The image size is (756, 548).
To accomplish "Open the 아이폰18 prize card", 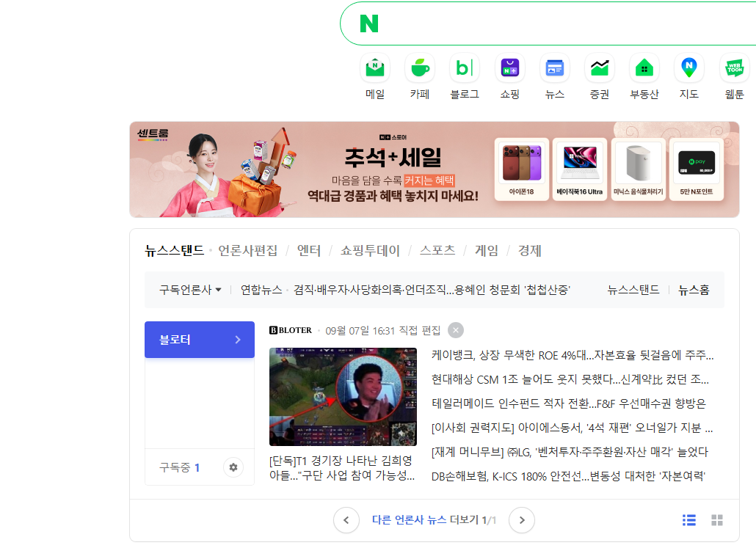I will pos(522,169).
